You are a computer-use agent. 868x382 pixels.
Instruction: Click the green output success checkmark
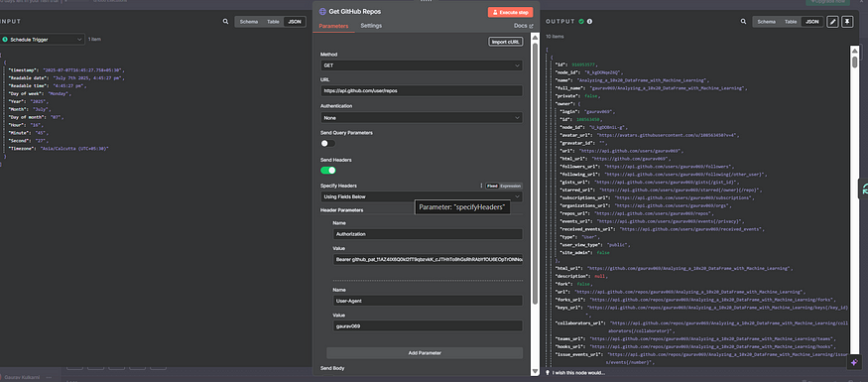click(581, 22)
